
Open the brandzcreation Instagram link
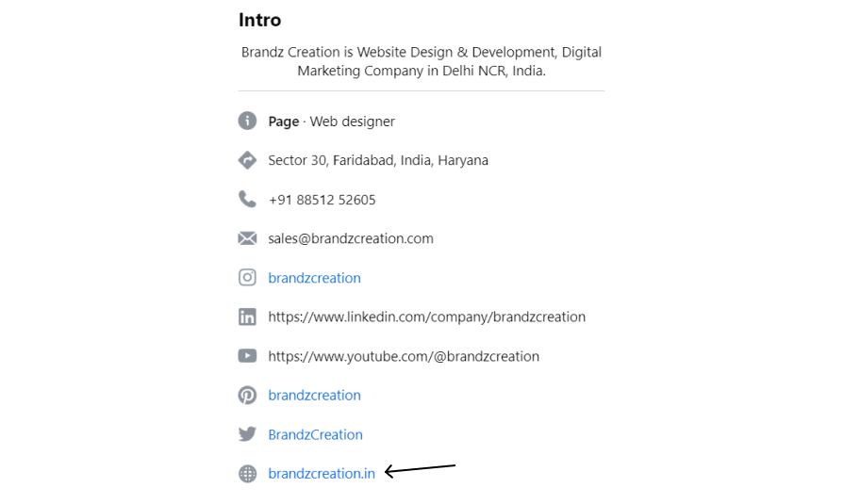314,278
